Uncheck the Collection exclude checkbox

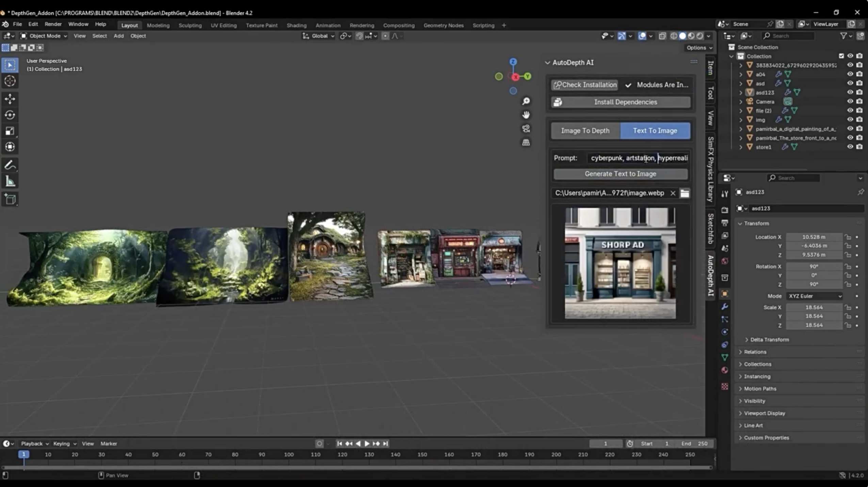pyautogui.click(x=841, y=56)
